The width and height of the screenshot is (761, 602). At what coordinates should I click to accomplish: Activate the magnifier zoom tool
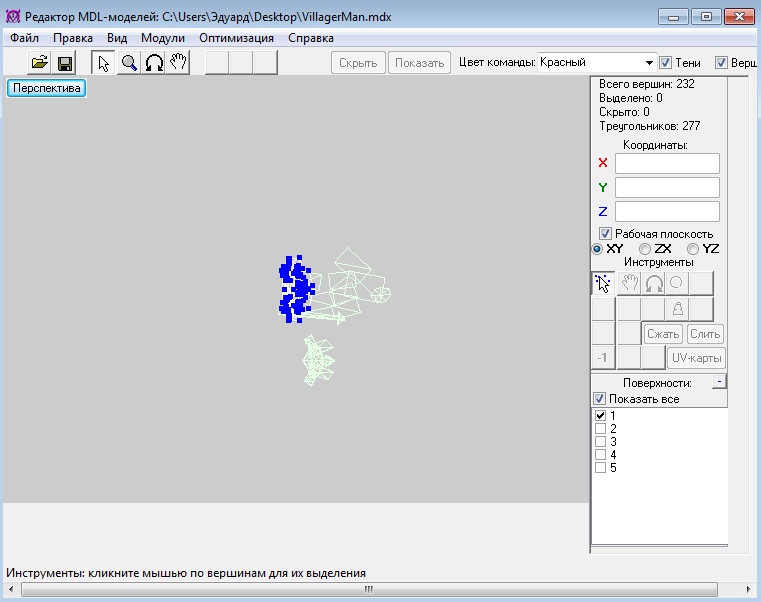click(129, 63)
